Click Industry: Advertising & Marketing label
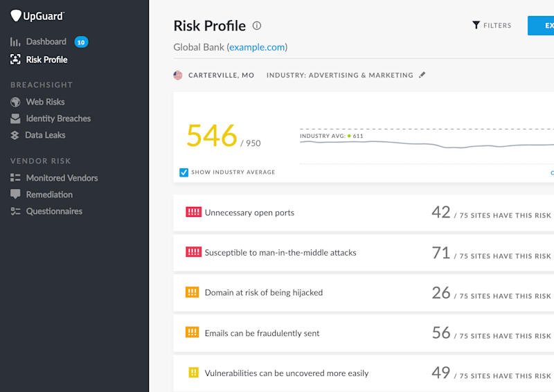The height and width of the screenshot is (392, 554). tap(339, 75)
